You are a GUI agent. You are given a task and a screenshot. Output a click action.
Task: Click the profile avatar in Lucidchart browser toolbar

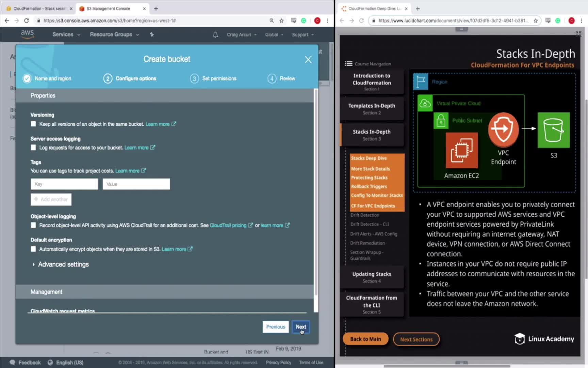(x=571, y=21)
